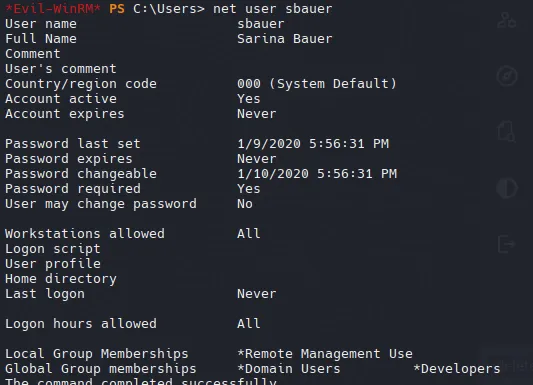Click the "*Developers" group entry

[x=457, y=369]
